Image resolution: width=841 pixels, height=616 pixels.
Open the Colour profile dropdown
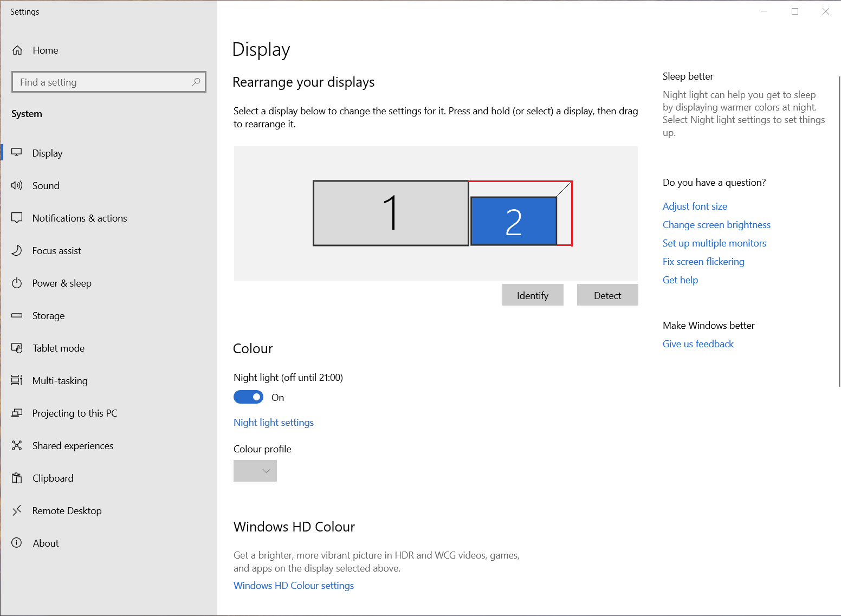(255, 471)
